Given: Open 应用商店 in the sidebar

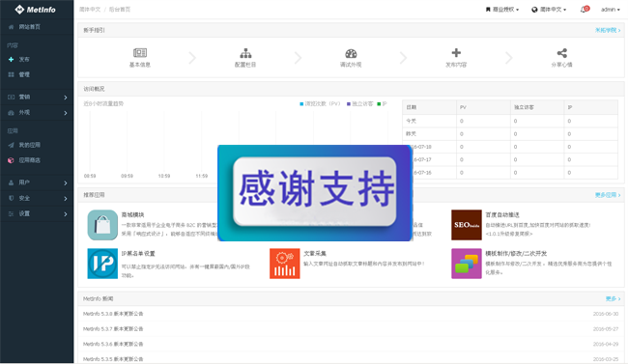Looking at the screenshot, I should [24, 160].
